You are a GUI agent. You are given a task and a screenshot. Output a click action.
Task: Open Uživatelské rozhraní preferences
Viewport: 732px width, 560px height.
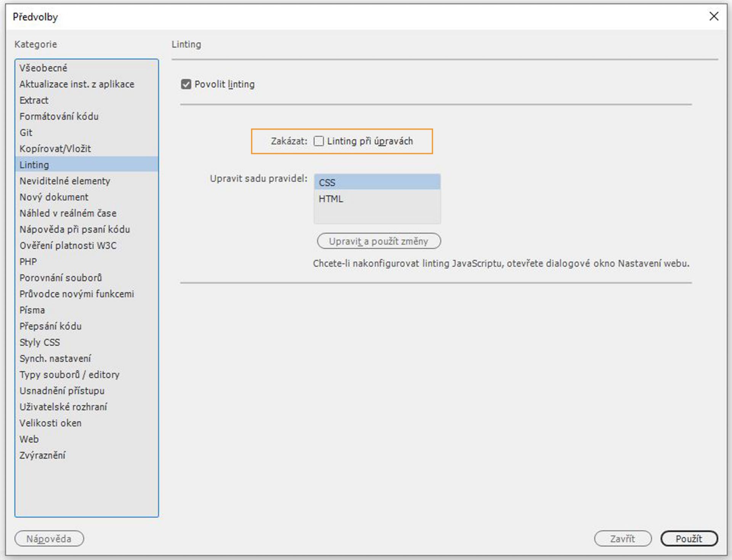[x=63, y=407]
